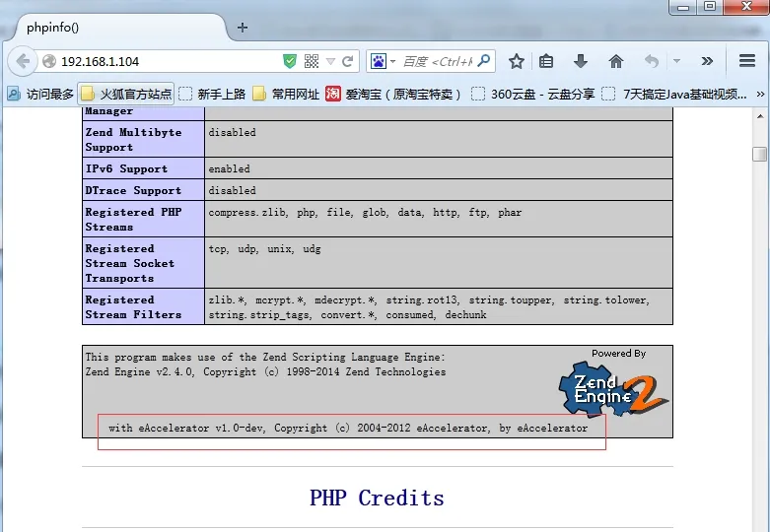Reload the page with refresh icon

click(348, 61)
